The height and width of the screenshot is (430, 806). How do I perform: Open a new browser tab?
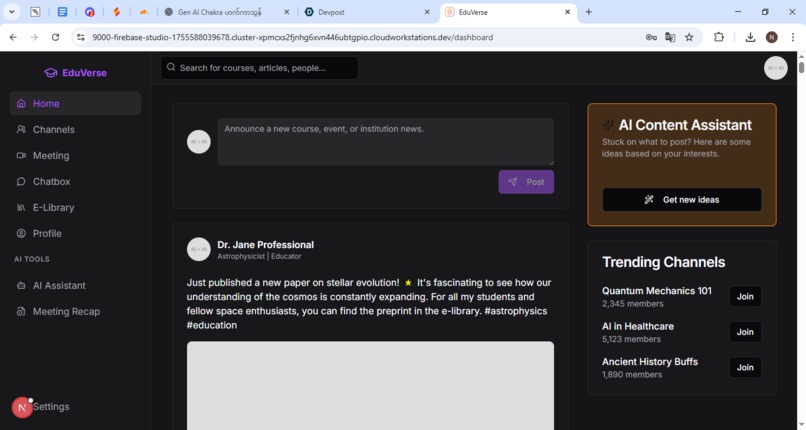tap(589, 12)
